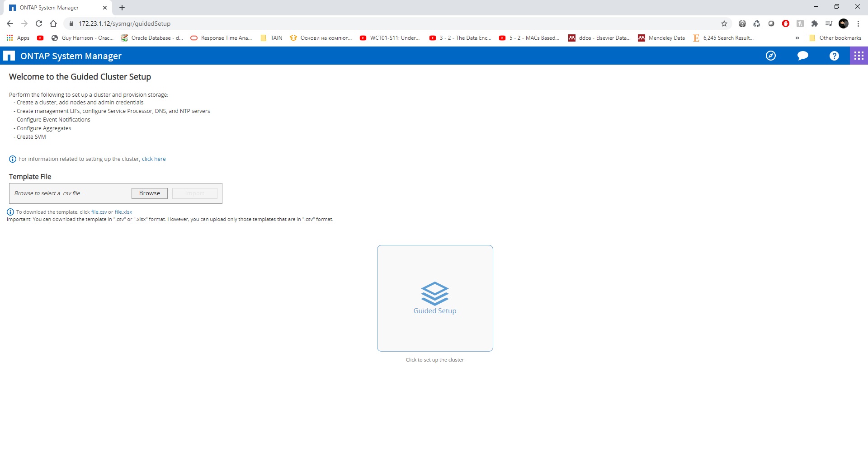Open the '5 - 2 - MACs Based...' bookmark
This screenshot has width=868, height=470.
click(529, 38)
